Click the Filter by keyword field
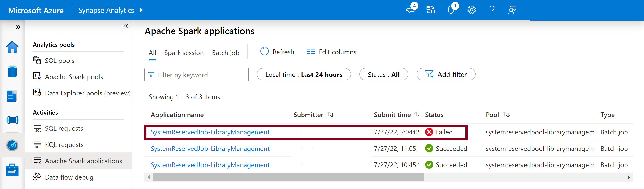Viewport: 644px width, 189px height. click(x=197, y=75)
